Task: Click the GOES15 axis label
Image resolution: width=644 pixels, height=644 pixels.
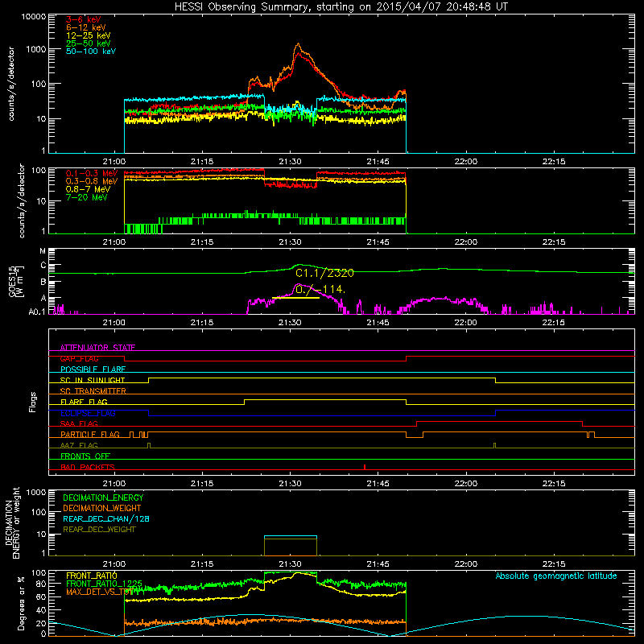Action: 16,281
